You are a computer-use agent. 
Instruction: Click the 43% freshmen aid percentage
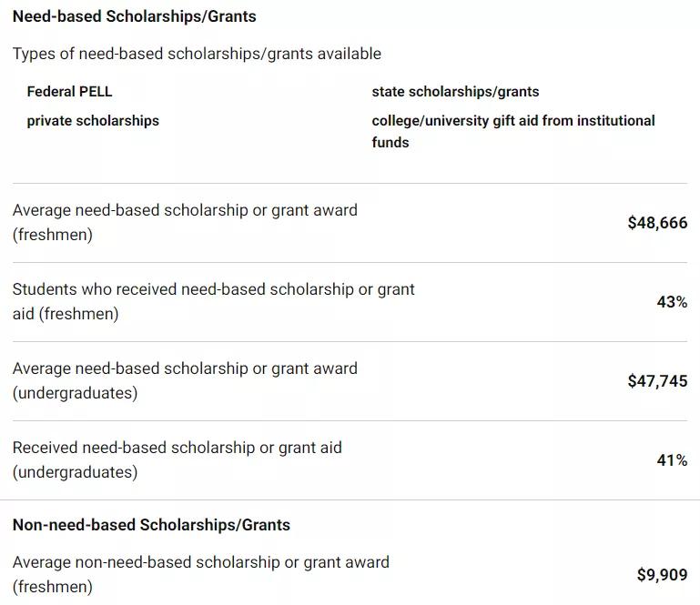672,302
